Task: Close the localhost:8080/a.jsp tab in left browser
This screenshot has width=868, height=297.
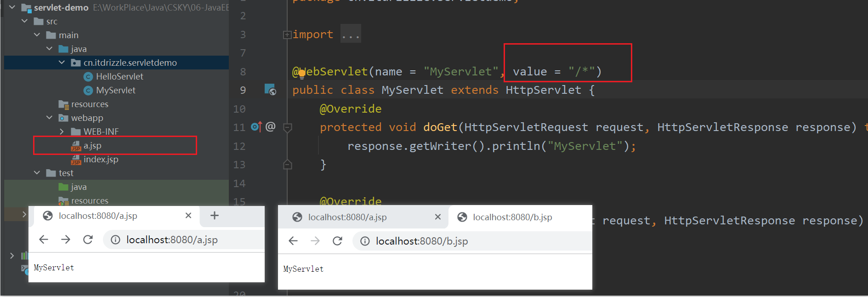Action: (x=188, y=216)
